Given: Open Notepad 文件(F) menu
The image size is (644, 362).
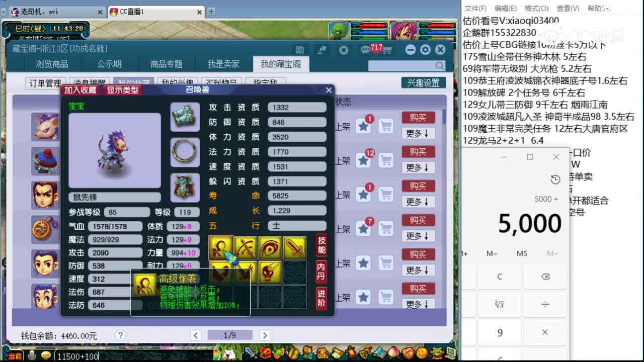Looking at the screenshot, I should click(475, 9).
